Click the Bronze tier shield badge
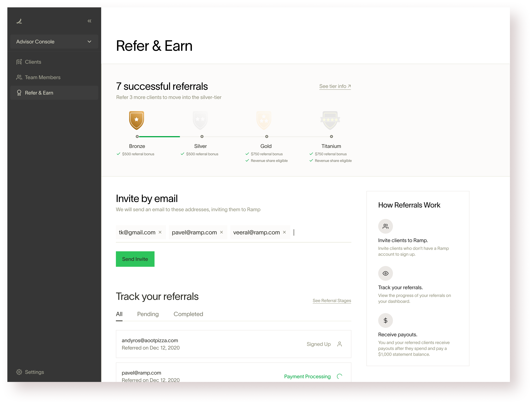 tap(136, 120)
